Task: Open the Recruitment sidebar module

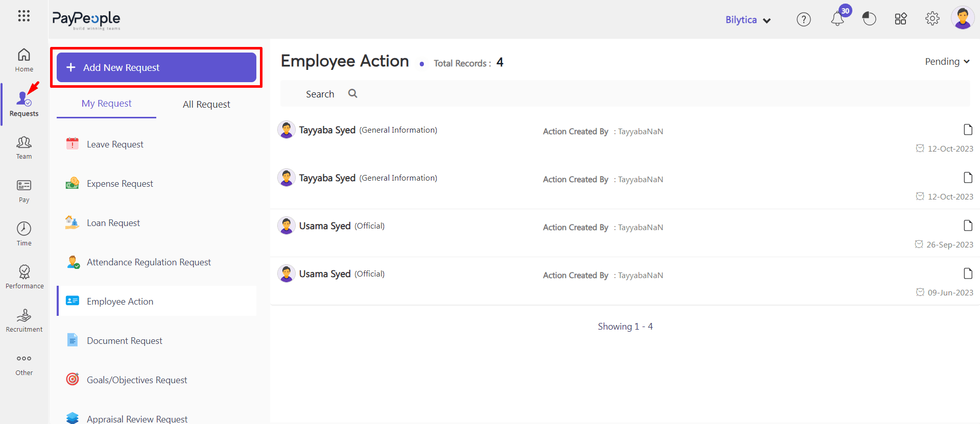Action: point(24,320)
